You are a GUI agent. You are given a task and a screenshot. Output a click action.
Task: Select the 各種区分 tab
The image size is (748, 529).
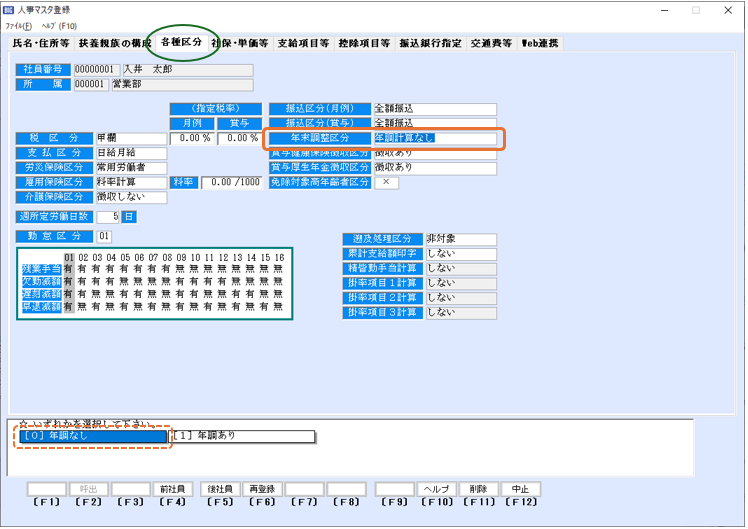[181, 42]
